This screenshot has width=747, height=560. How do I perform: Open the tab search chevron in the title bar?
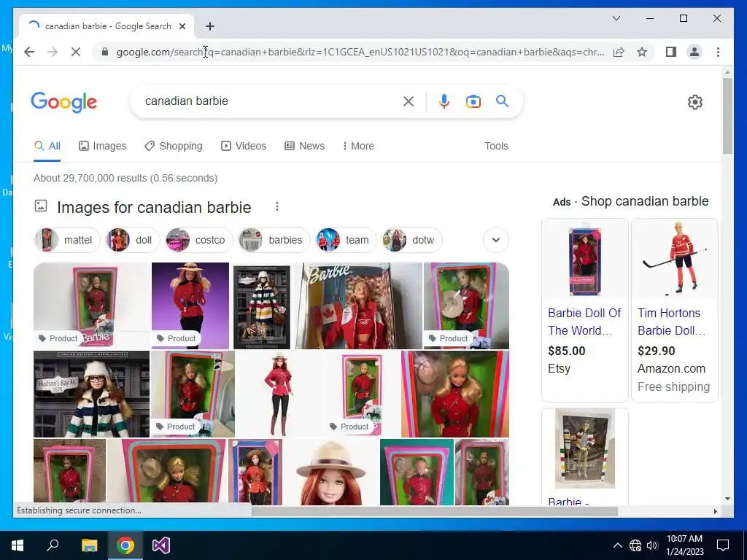tap(616, 18)
